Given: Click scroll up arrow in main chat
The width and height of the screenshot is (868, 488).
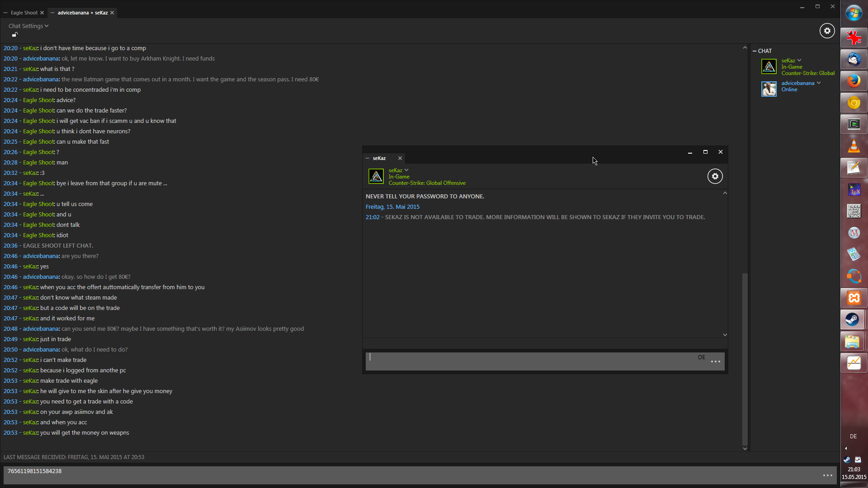Looking at the screenshot, I should (745, 47).
